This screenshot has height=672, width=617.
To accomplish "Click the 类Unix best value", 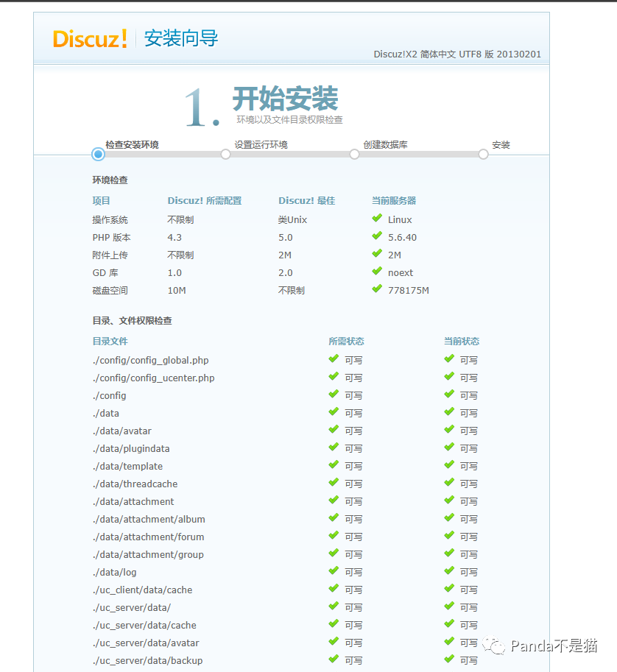I will click(292, 220).
